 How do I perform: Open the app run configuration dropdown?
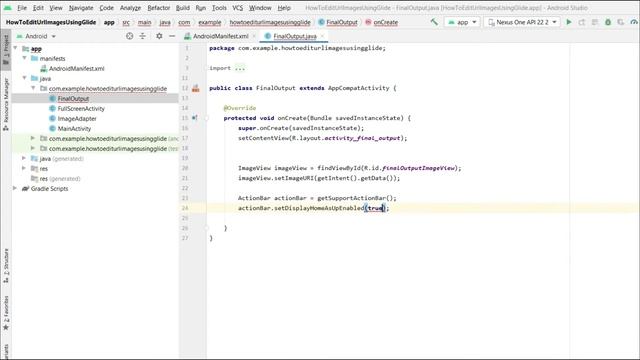coord(462,22)
